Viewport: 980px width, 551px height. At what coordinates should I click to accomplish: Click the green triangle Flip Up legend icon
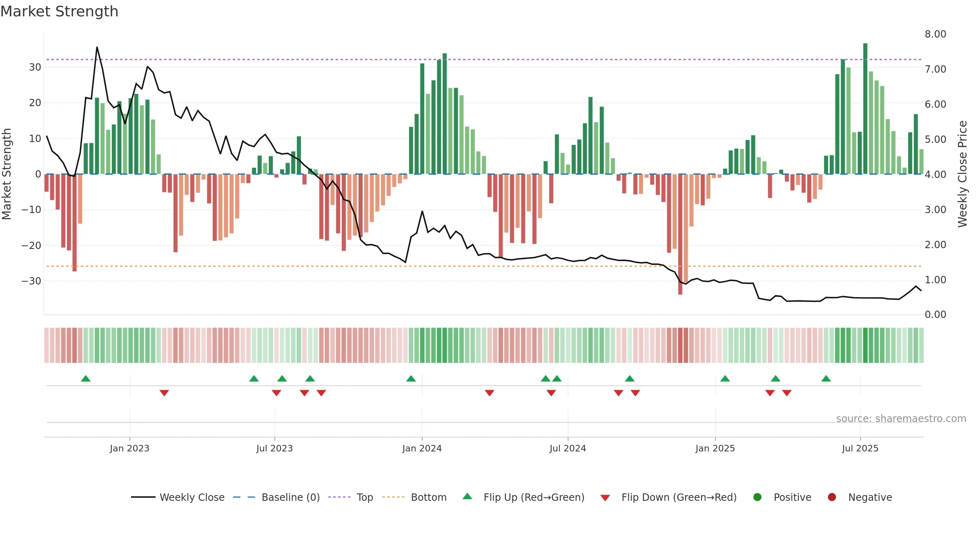click(468, 496)
